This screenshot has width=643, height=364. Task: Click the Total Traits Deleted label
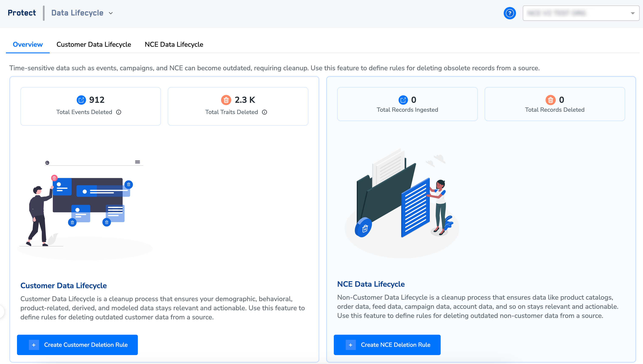(232, 112)
